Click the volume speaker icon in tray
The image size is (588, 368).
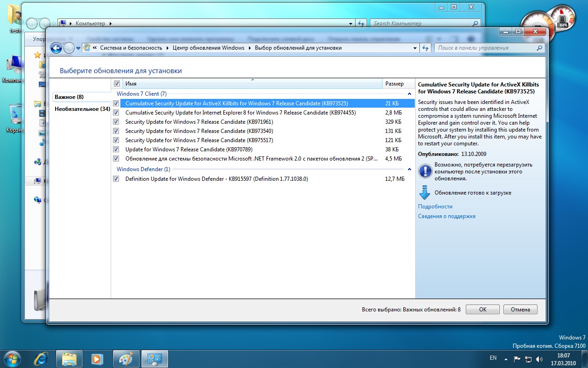tap(539, 359)
